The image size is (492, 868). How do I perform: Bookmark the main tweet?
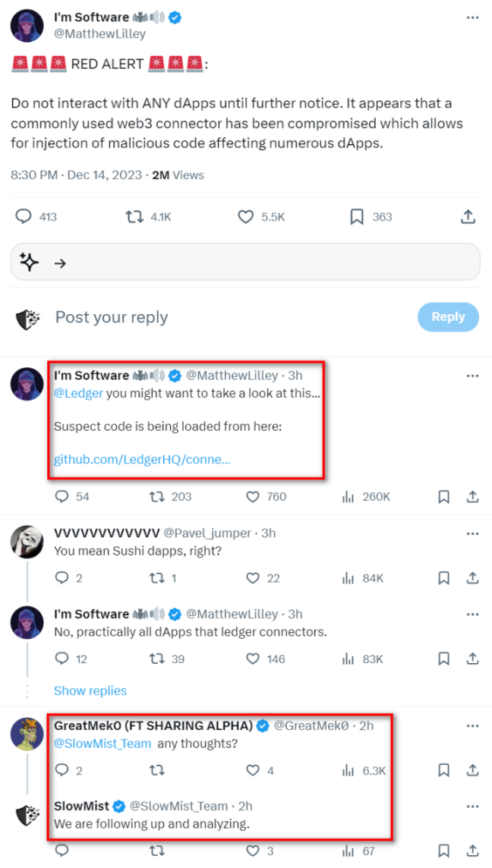point(355,216)
